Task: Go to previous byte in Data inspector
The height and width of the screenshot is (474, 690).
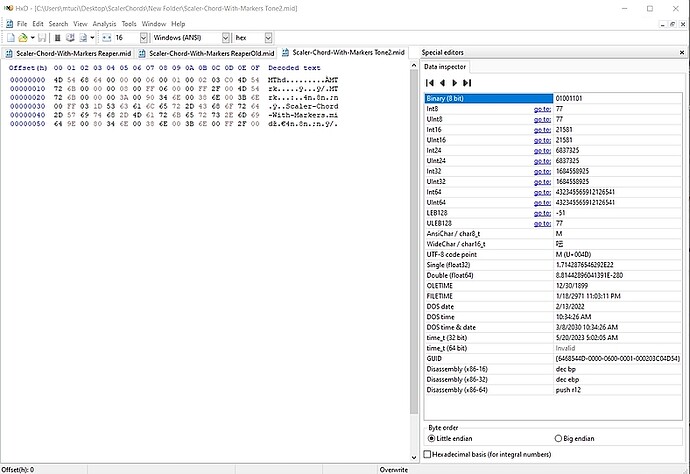Action: [442, 83]
